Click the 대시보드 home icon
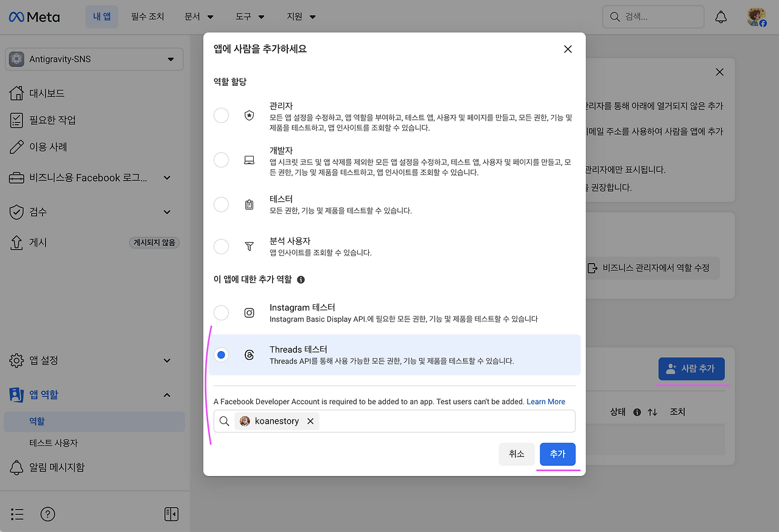The image size is (779, 532). (17, 93)
